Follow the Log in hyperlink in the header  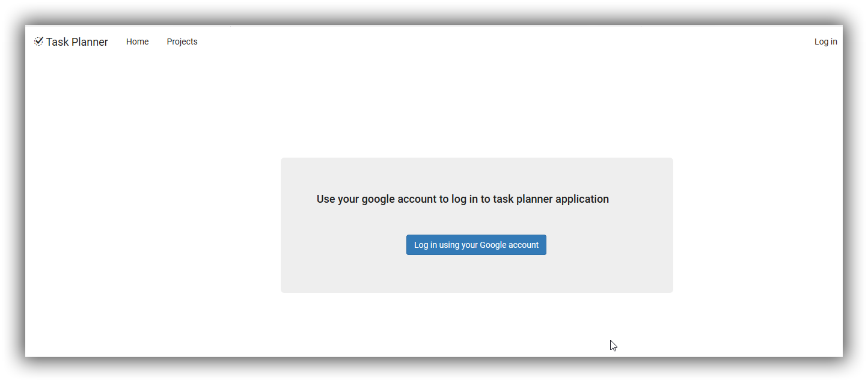[x=825, y=42]
